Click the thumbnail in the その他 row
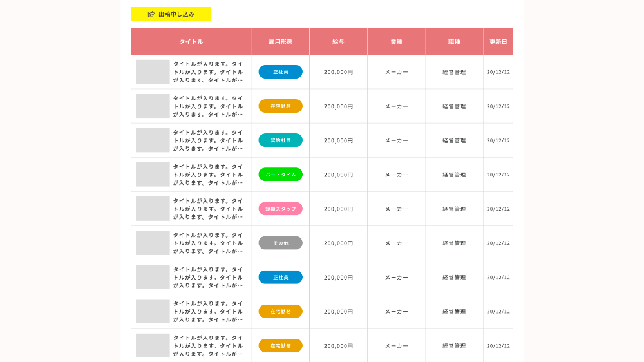 153,243
